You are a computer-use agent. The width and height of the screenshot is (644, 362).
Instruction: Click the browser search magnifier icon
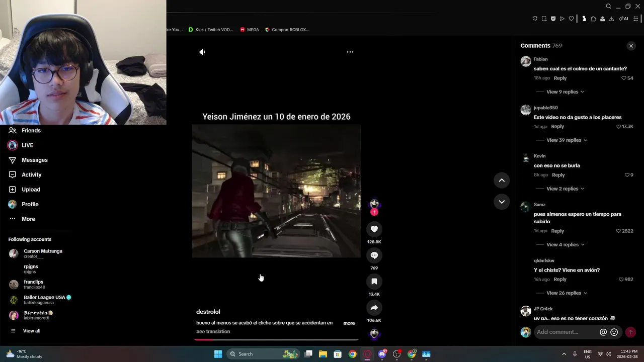pyautogui.click(x=608, y=7)
